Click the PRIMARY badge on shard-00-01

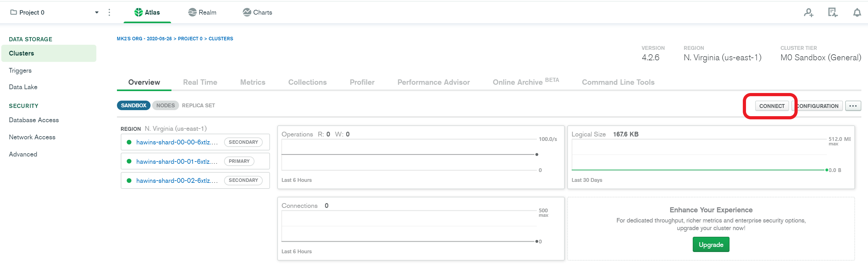pyautogui.click(x=239, y=161)
